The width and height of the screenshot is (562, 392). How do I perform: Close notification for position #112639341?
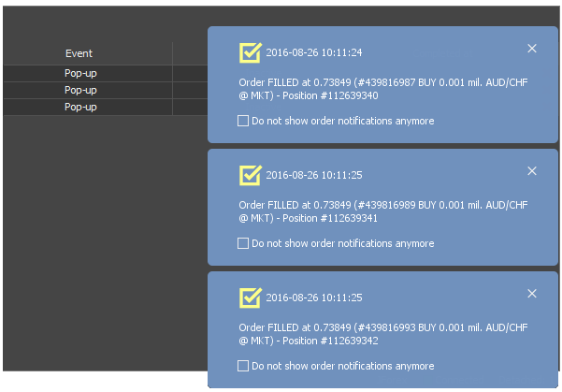532,171
